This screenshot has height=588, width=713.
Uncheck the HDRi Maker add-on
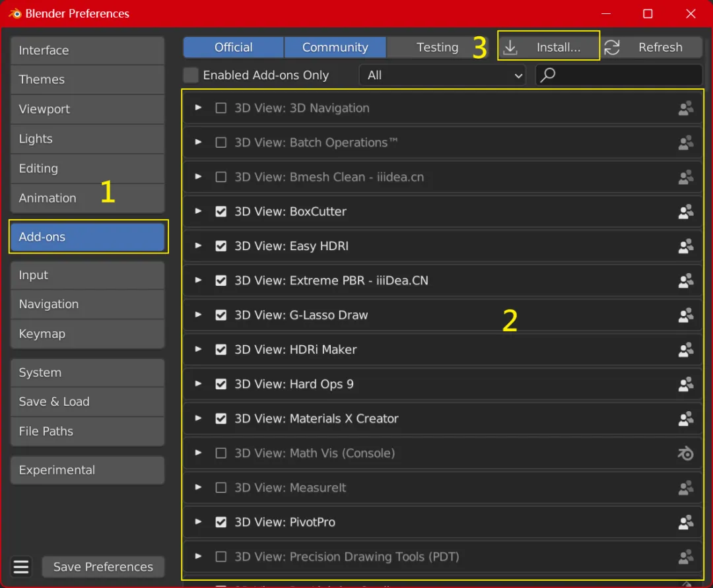[x=221, y=350]
